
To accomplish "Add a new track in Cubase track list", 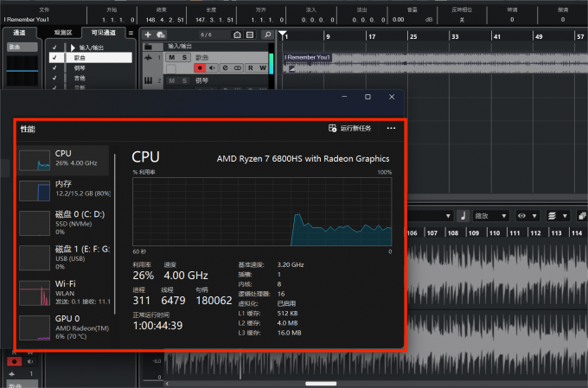I will coord(148,35).
